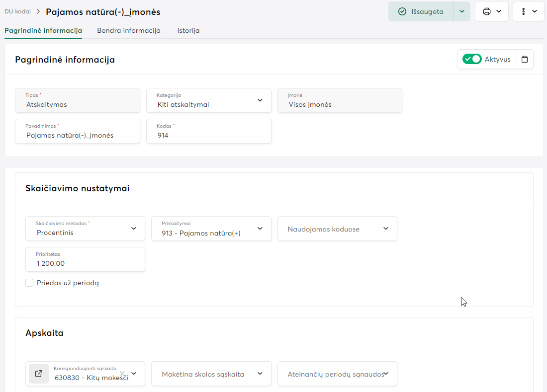Switch to the Istorija tab

point(188,30)
